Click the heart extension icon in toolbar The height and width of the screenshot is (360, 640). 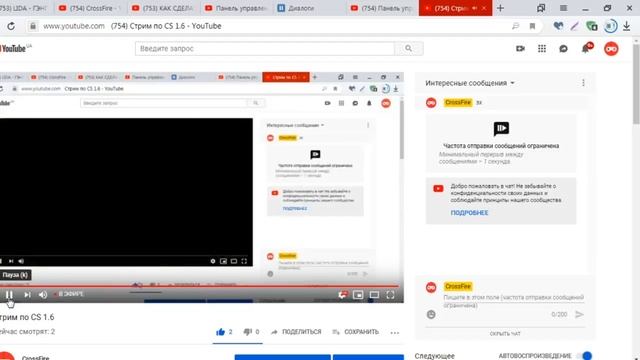click(558, 26)
